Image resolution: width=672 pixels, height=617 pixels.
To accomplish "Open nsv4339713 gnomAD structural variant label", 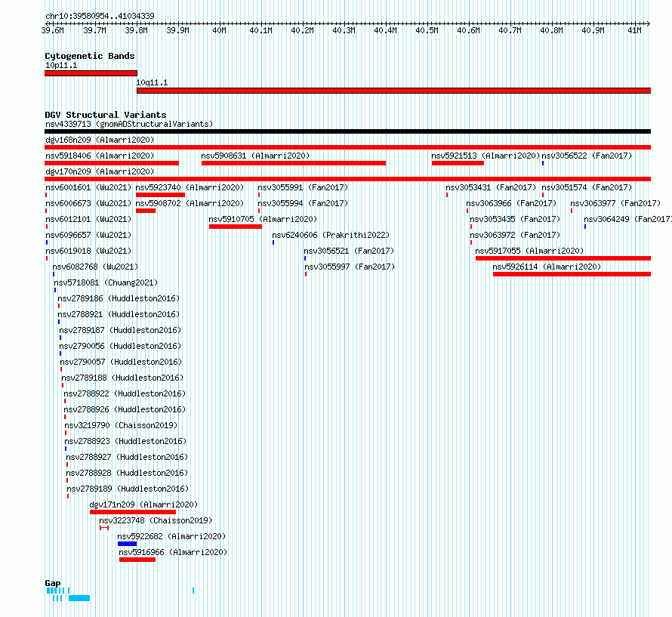I will tap(129, 124).
